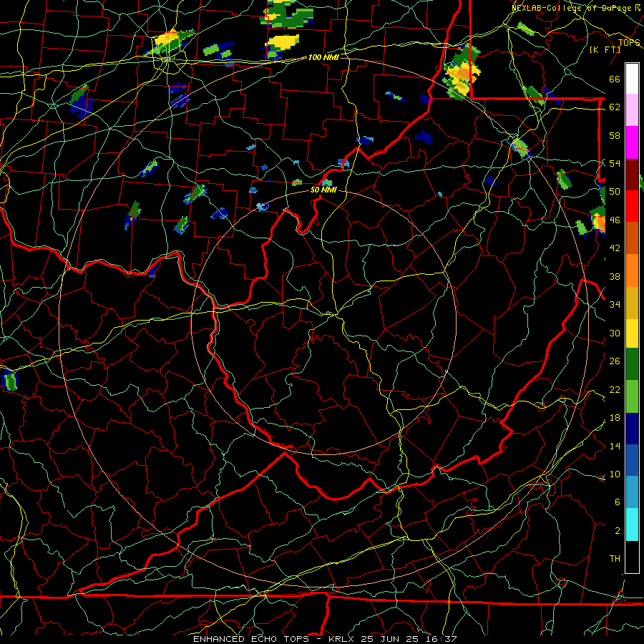
Task: Click the 'TH' threshold legend label
Action: pyautogui.click(x=615, y=559)
